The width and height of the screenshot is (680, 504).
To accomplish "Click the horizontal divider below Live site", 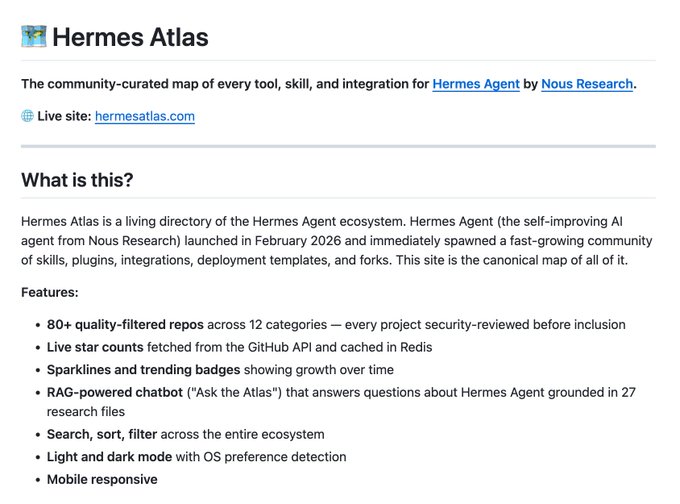I will click(338, 147).
